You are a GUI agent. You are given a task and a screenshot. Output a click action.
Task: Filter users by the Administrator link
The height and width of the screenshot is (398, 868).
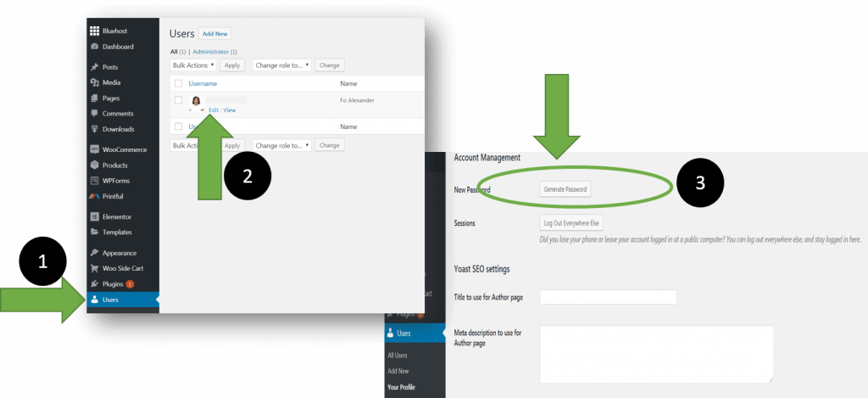click(211, 52)
